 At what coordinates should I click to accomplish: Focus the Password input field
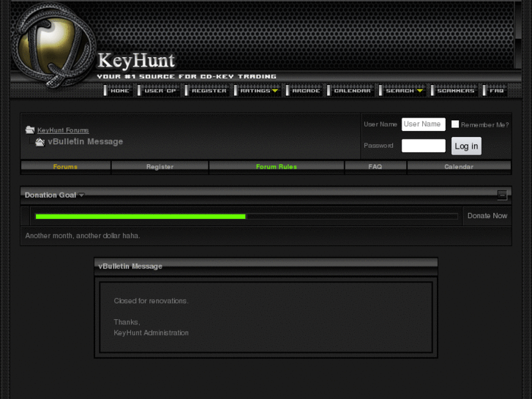point(424,146)
